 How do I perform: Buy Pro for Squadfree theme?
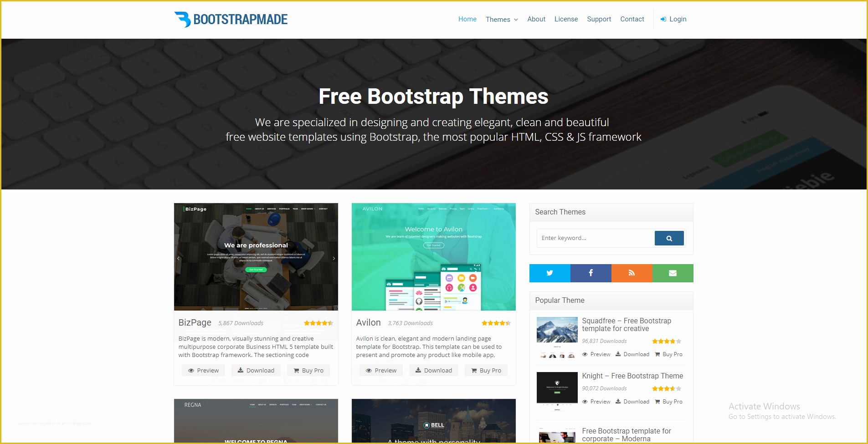click(x=668, y=354)
